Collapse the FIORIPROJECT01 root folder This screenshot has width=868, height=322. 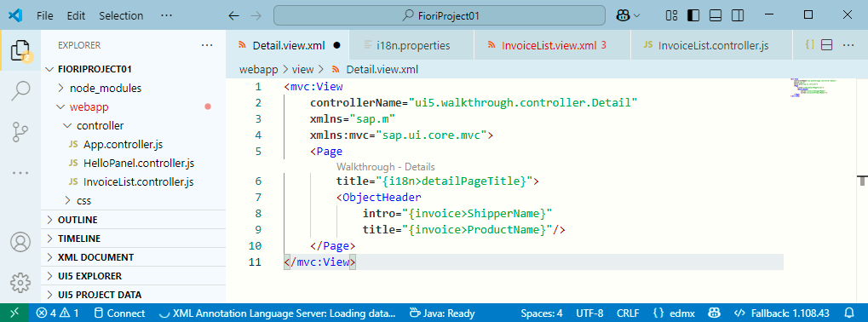tap(134, 69)
